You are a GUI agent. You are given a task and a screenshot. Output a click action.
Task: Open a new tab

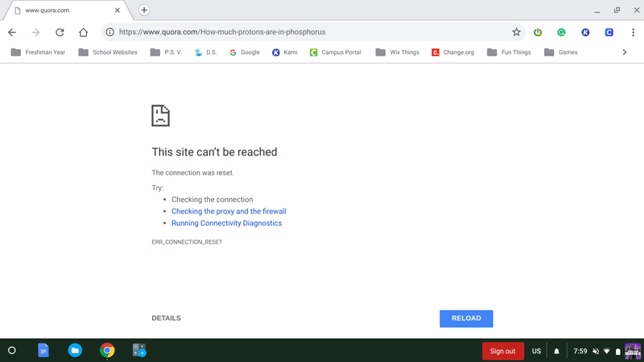[144, 10]
